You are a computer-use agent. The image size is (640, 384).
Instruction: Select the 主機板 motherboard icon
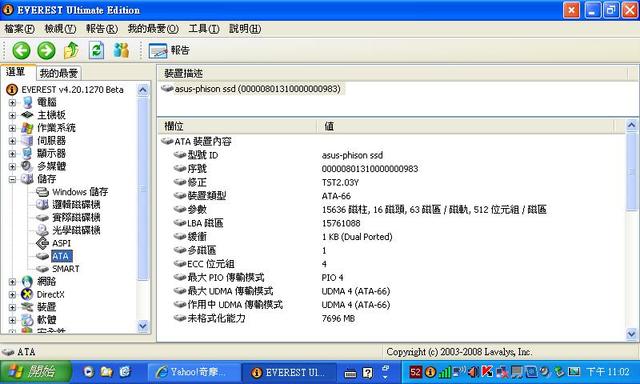point(27,115)
